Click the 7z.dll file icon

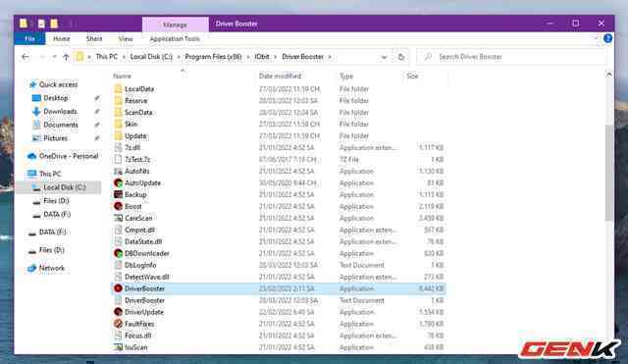click(118, 147)
